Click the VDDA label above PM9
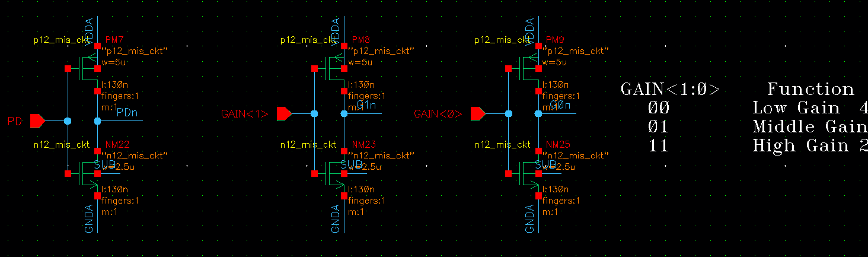 tap(531, 31)
